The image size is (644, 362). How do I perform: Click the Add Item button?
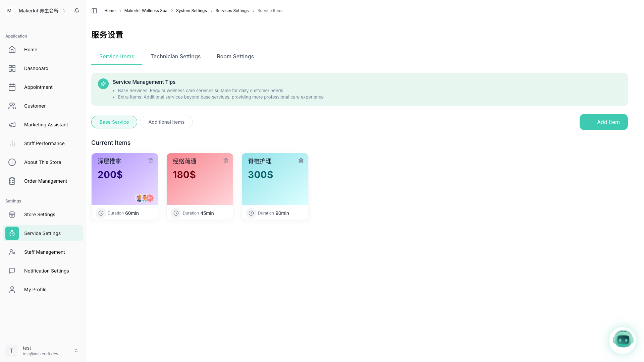603,122
